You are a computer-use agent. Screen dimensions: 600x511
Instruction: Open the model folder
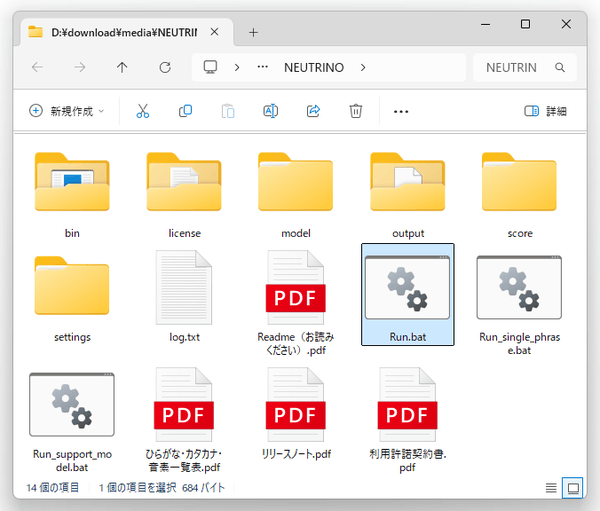click(x=296, y=195)
